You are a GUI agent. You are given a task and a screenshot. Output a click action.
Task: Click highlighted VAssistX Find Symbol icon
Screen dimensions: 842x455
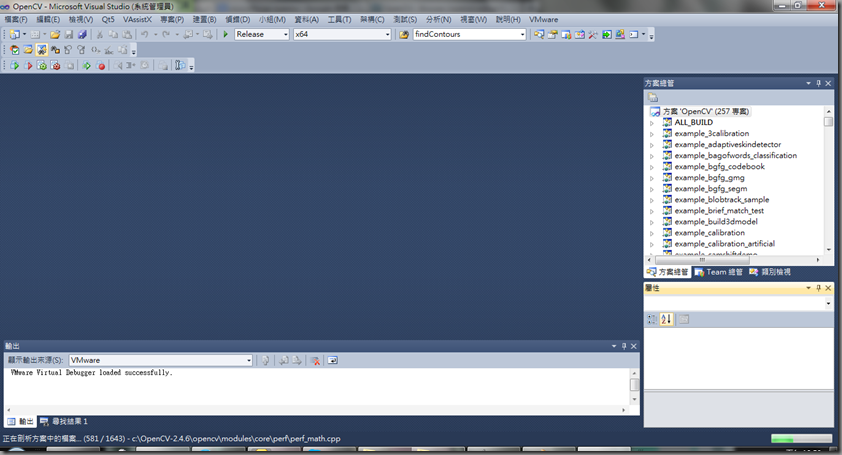click(41, 50)
